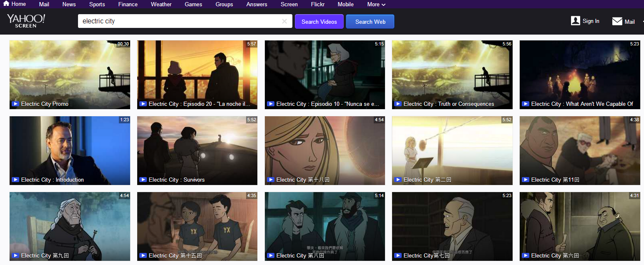This screenshot has height=265, width=644.
Task: Click the Sign In person icon
Action: pos(576,21)
